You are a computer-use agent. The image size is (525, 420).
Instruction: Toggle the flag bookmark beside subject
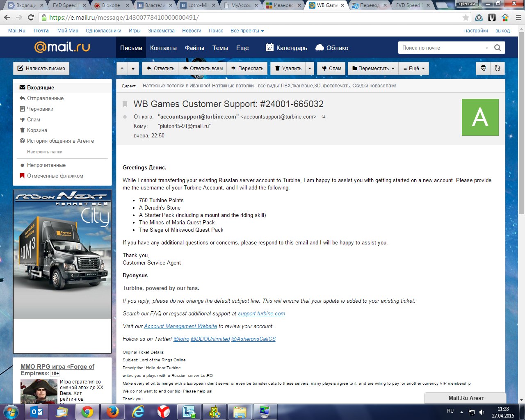(x=125, y=105)
